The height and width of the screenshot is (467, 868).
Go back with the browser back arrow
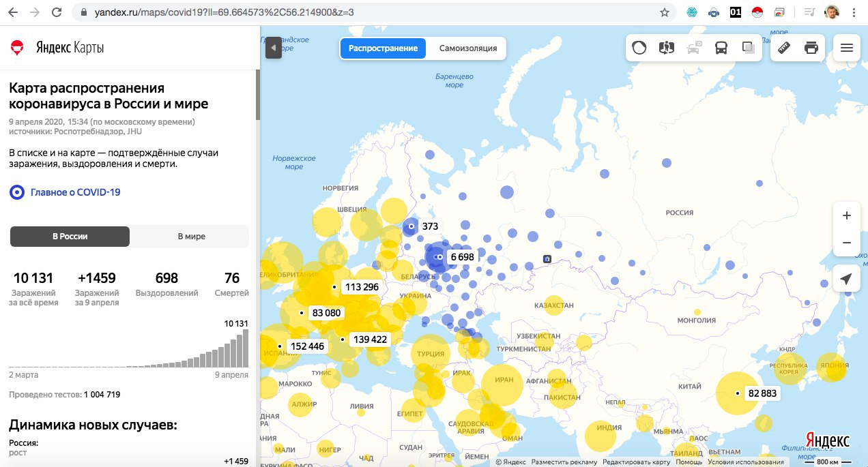[x=12, y=12]
